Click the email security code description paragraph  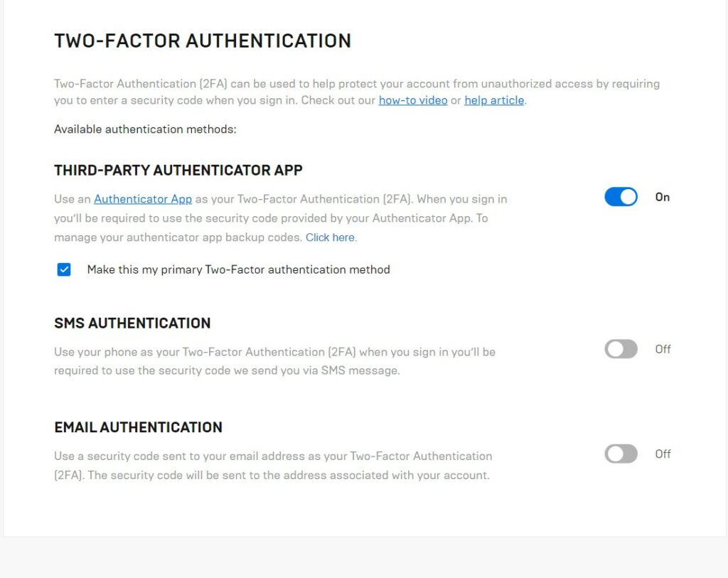[273, 466]
